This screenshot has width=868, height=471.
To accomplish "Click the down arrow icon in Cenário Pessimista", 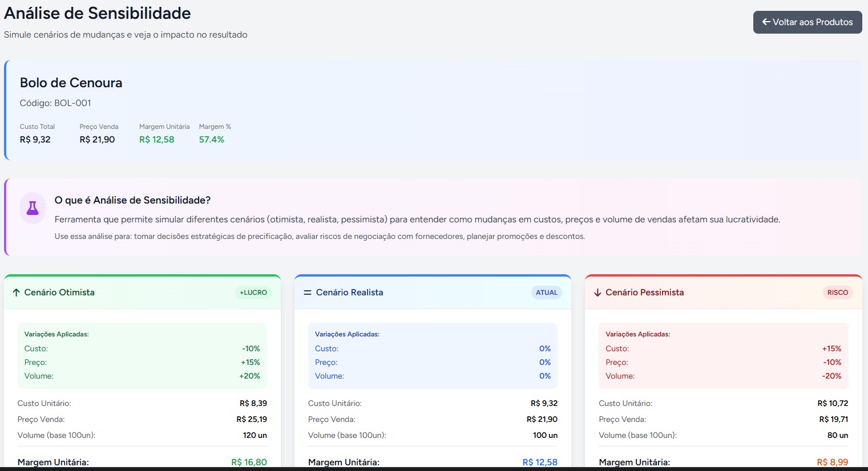I will pyautogui.click(x=597, y=293).
